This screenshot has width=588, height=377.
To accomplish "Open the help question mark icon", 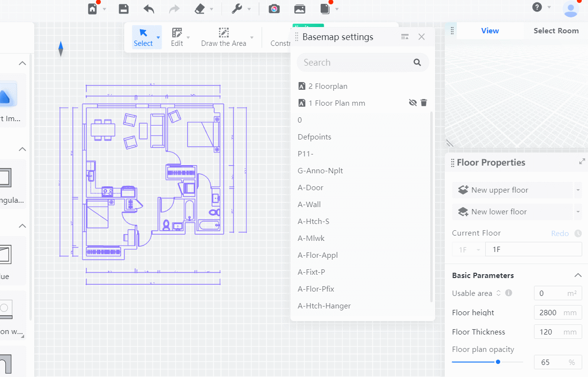I will tap(537, 7).
